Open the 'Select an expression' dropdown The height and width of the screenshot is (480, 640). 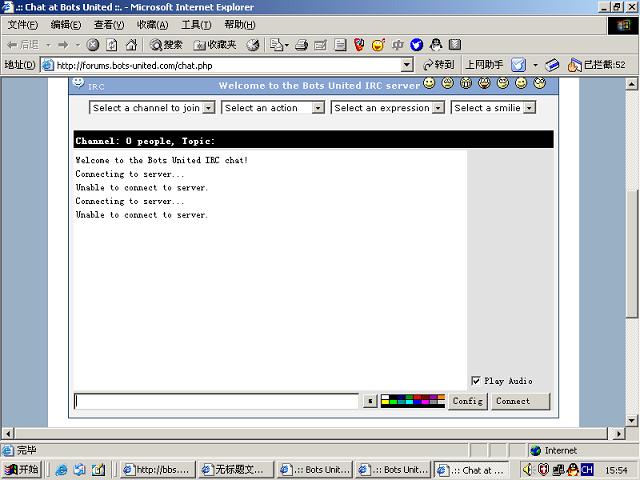tap(438, 108)
